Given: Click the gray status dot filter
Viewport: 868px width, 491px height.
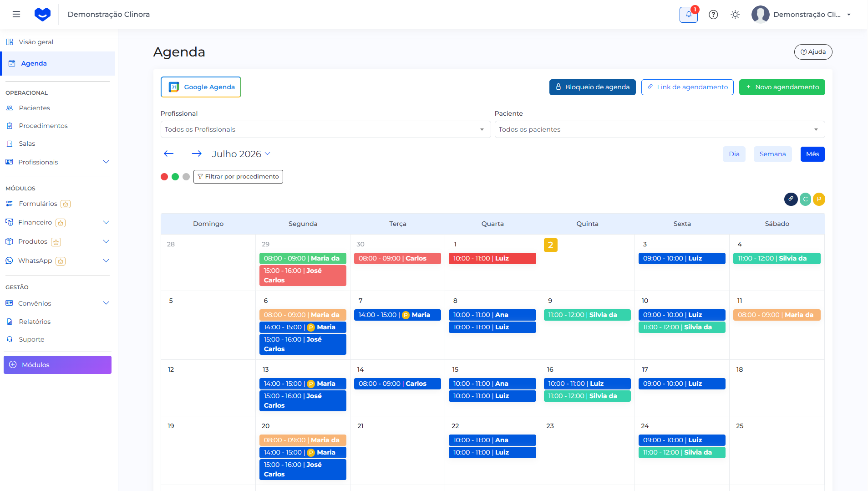Looking at the screenshot, I should 186,177.
